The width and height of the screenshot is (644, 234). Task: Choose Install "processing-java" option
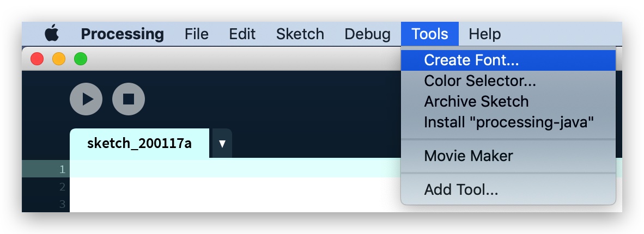point(508,122)
